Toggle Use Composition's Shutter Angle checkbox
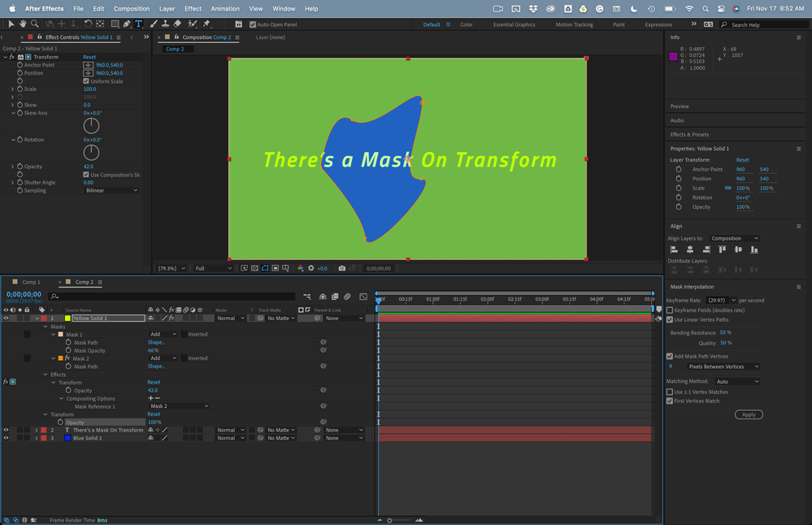Image resolution: width=812 pixels, height=525 pixels. [86, 175]
